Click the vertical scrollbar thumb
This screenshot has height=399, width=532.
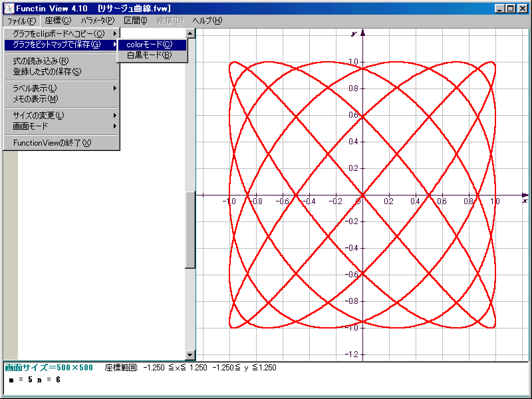pyautogui.click(x=190, y=230)
